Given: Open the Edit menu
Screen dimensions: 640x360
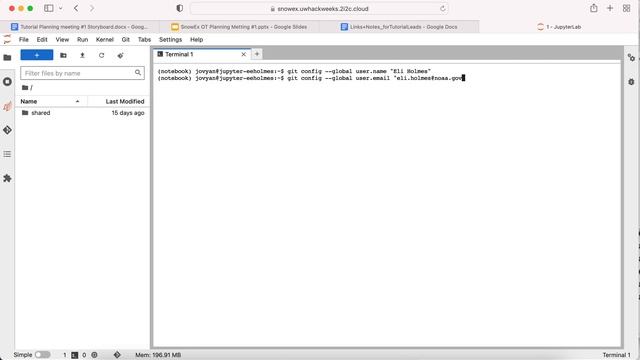Looking at the screenshot, I should pyautogui.click(x=42, y=40).
